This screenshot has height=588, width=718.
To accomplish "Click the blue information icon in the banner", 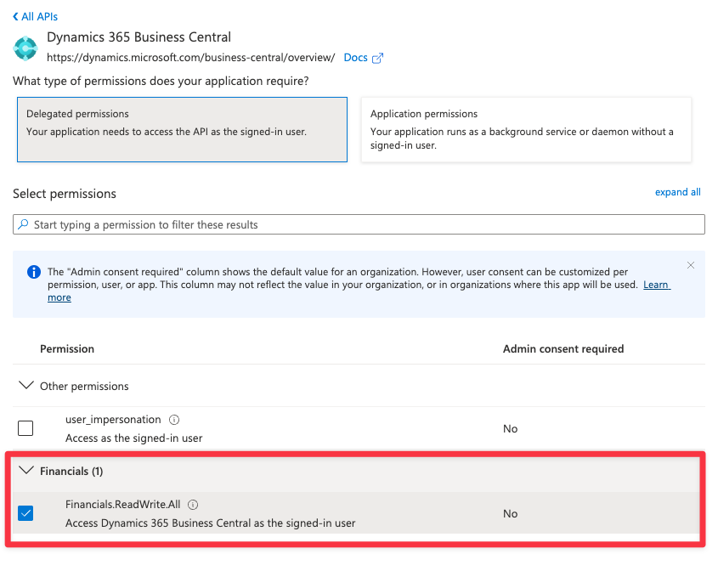I will [34, 272].
